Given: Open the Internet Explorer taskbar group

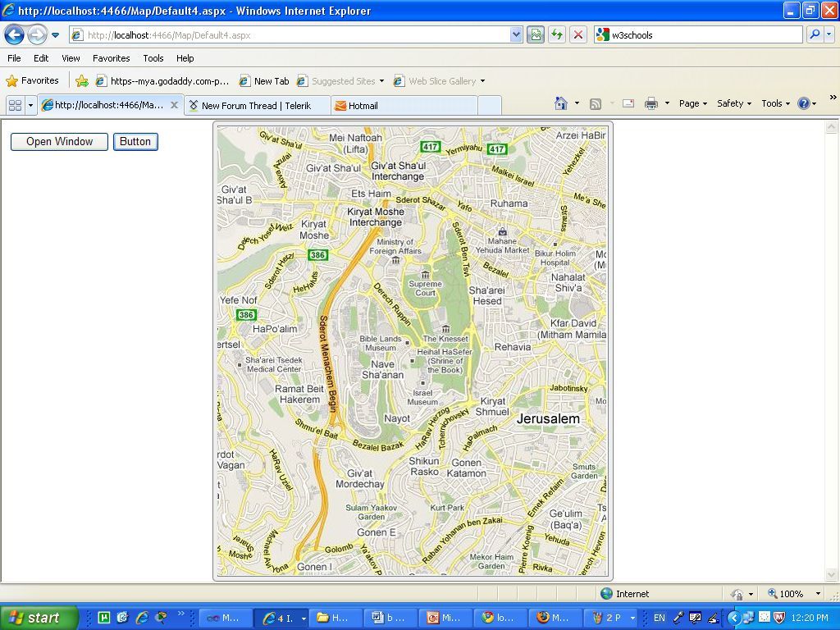Looking at the screenshot, I should click(x=281, y=618).
